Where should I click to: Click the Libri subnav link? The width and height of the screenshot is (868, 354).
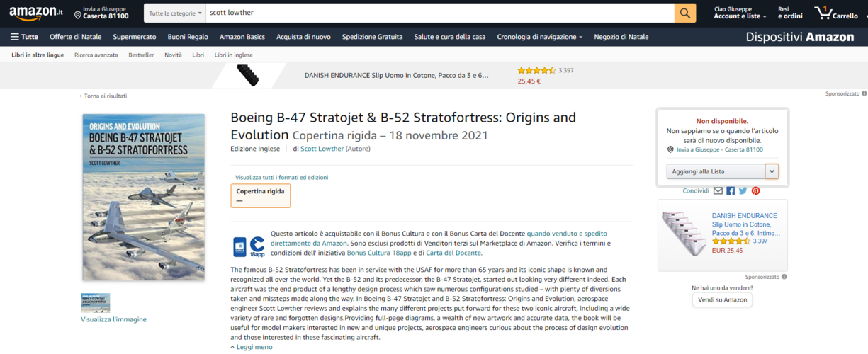point(198,55)
